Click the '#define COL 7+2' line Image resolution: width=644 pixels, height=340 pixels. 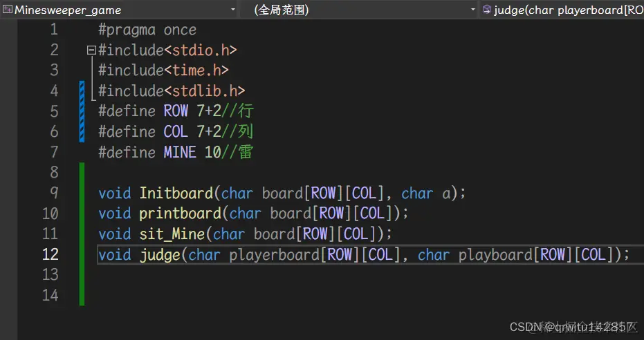[160, 132]
